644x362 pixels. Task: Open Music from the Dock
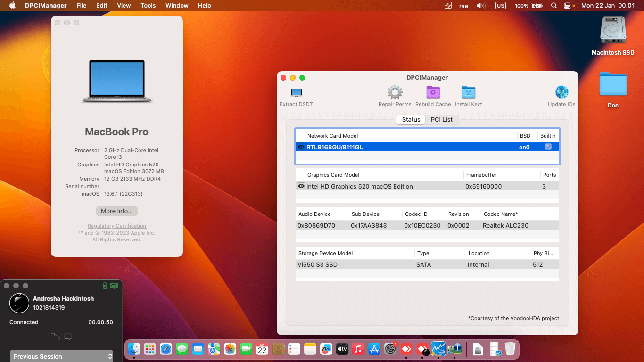358,349
